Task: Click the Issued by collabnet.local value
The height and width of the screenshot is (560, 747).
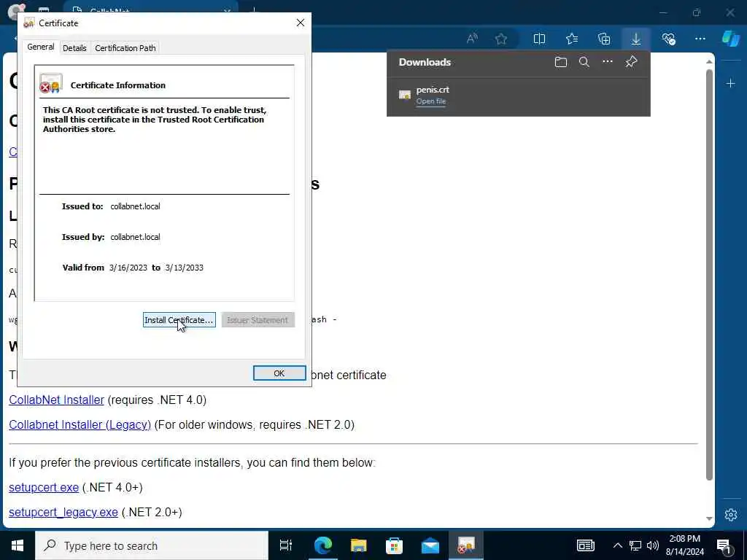Action: tap(135, 237)
